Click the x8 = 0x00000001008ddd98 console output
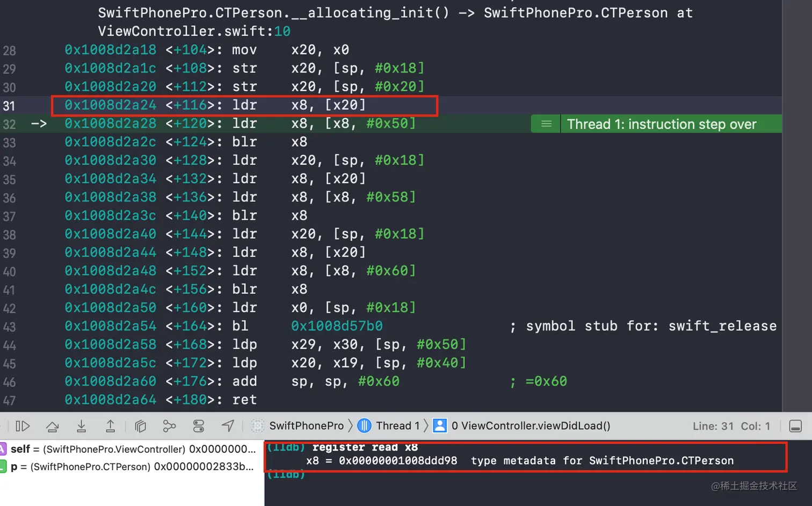This screenshot has height=506, width=812. (x=382, y=461)
